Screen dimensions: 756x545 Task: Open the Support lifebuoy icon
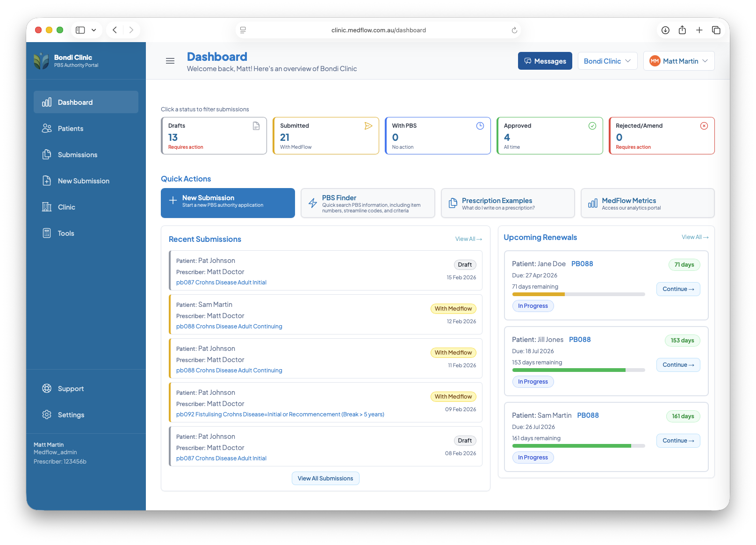click(x=47, y=389)
